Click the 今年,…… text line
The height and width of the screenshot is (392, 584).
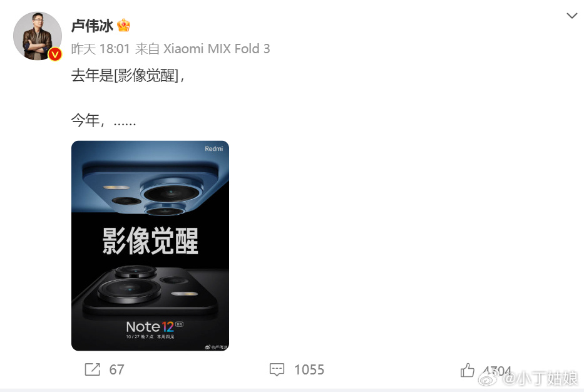103,120
